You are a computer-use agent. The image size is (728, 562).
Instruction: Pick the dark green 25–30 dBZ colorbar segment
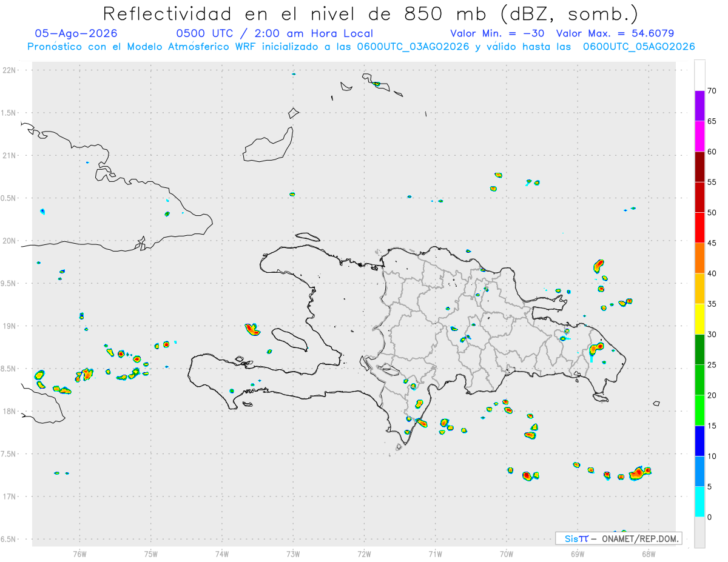[699, 350]
